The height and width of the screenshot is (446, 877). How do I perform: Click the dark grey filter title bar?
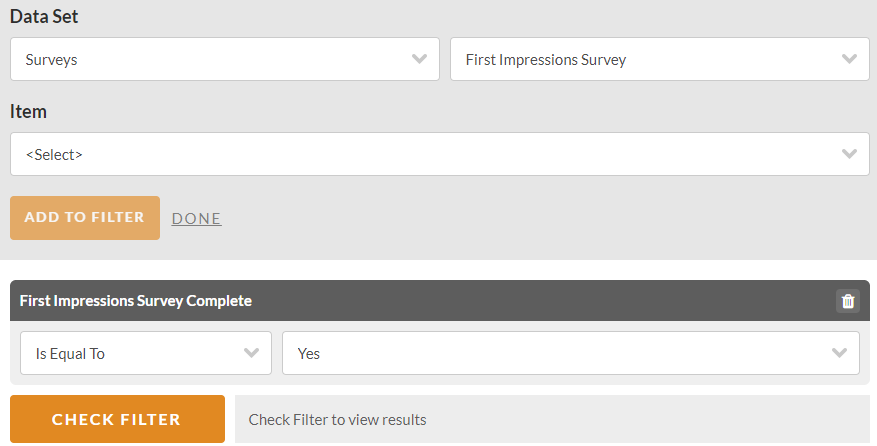(440, 301)
